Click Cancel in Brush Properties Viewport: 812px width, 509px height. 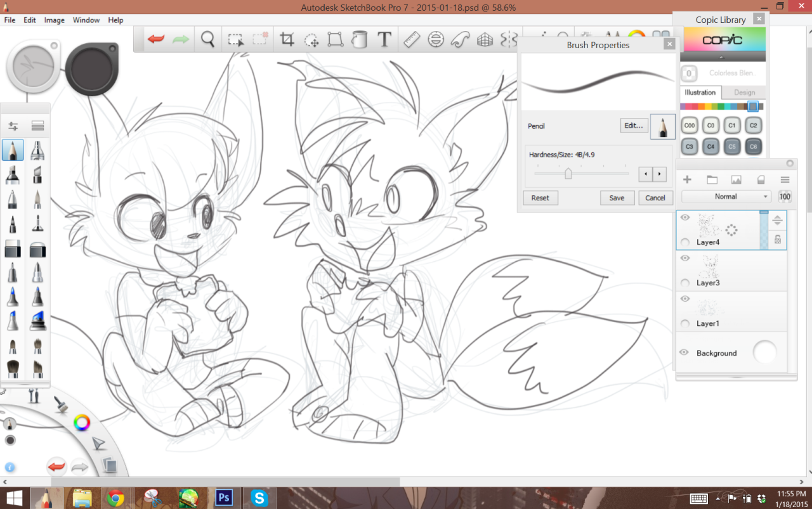(655, 198)
